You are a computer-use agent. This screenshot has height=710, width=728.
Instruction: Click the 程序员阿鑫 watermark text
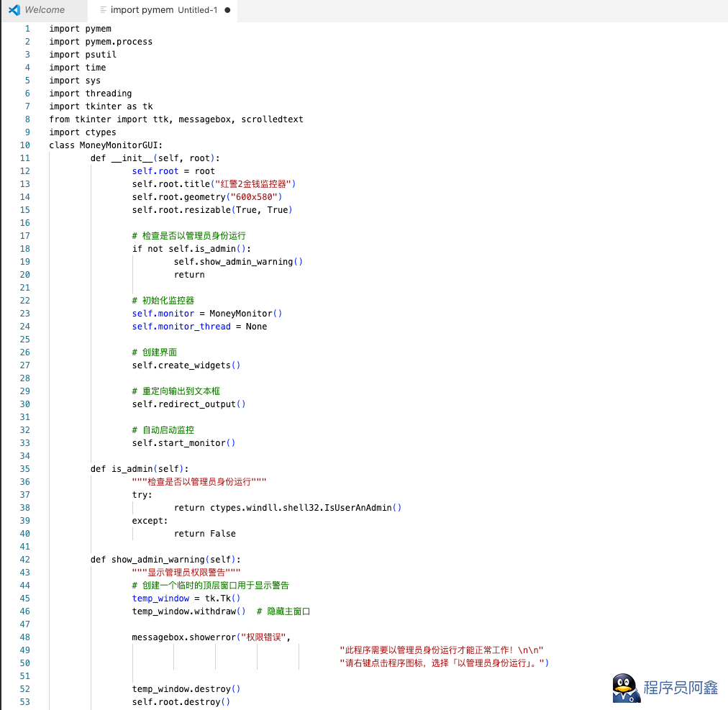681,688
